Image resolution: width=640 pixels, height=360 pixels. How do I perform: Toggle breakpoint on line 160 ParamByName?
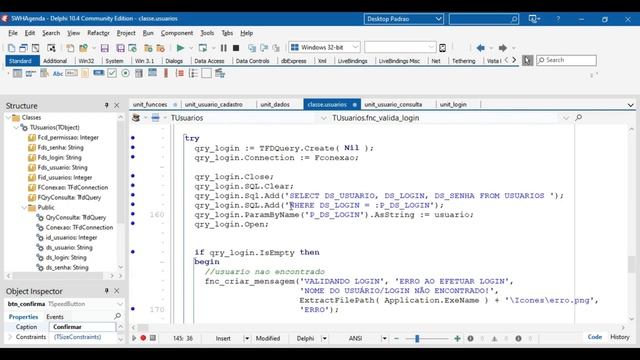pyautogui.click(x=133, y=214)
